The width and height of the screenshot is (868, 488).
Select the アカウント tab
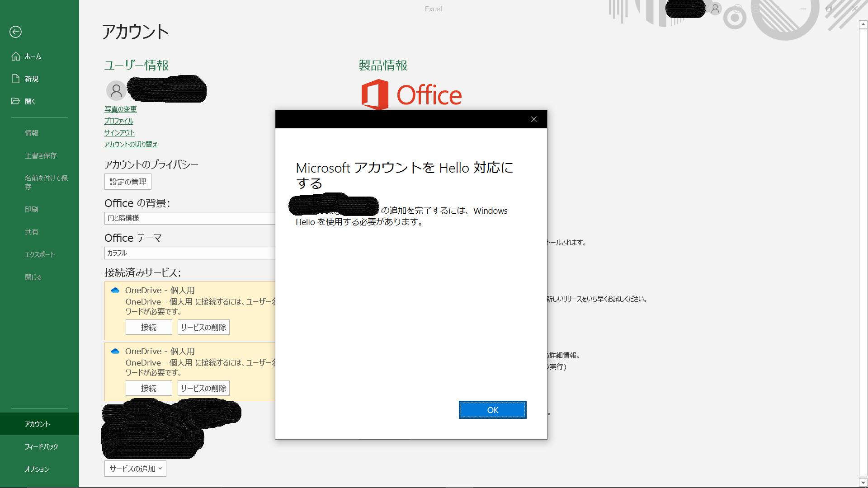click(39, 424)
